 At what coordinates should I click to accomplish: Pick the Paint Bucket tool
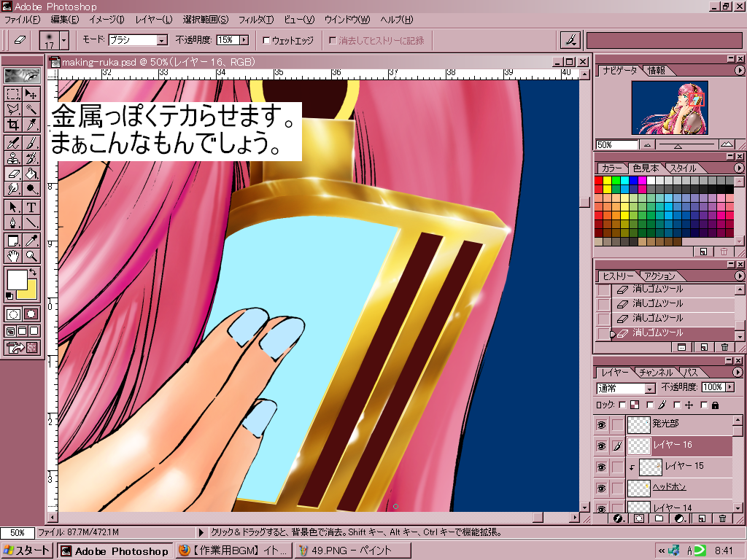[31, 174]
